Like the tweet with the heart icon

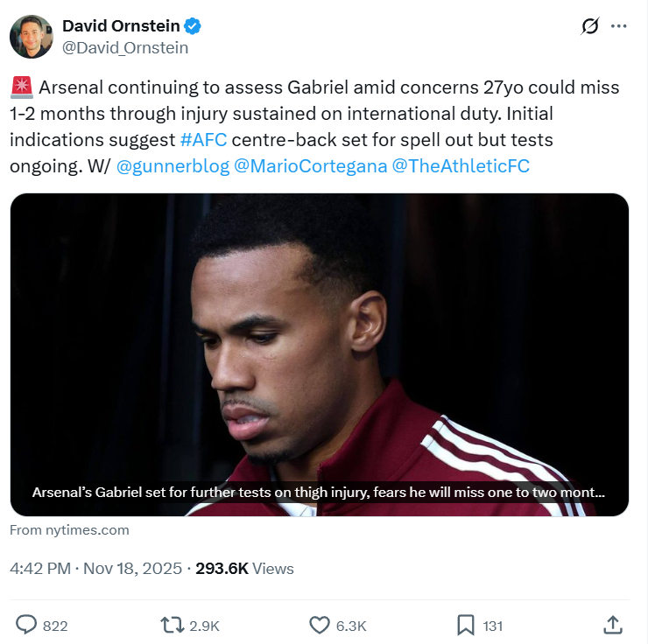coord(320,625)
